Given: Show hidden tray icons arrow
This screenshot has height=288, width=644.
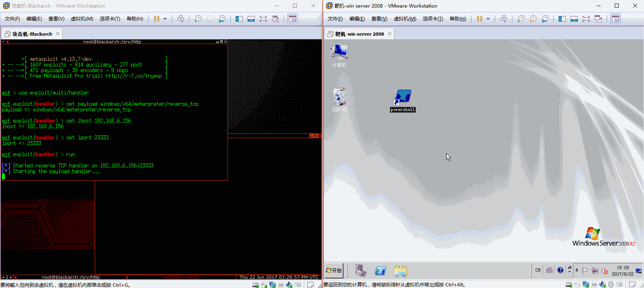Looking at the screenshot, I should click(577, 270).
